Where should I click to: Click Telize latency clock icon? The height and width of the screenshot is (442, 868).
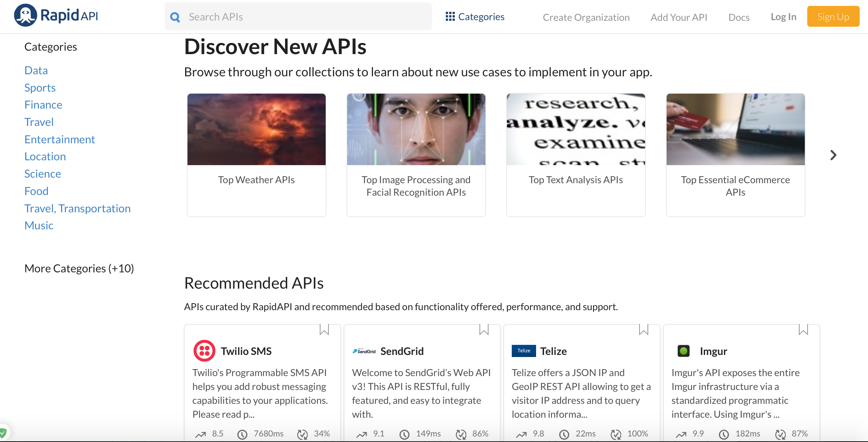[564, 434]
